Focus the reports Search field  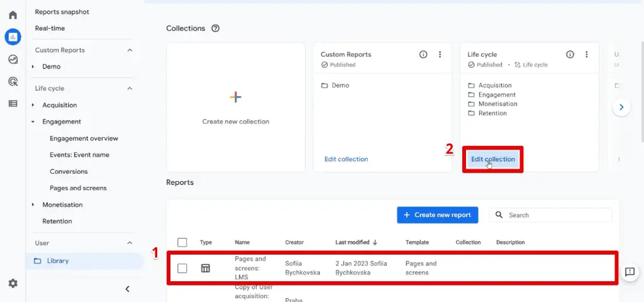[550, 215]
